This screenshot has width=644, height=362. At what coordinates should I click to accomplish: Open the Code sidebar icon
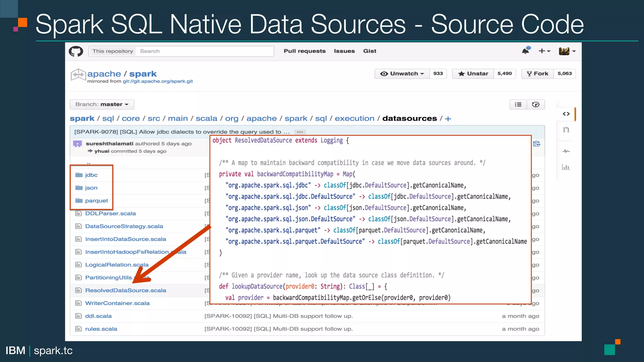(566, 114)
